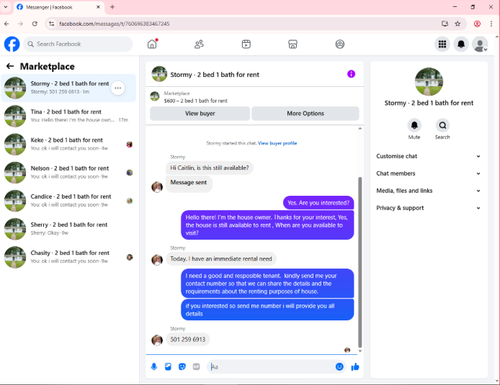Expand the Customise chat section
Image resolution: width=500 pixels, height=385 pixels.
click(428, 156)
